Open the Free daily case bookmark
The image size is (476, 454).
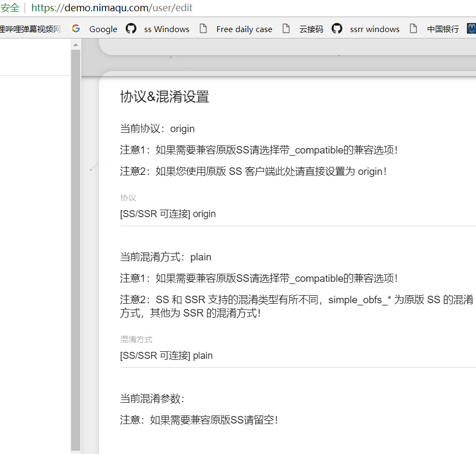click(244, 29)
